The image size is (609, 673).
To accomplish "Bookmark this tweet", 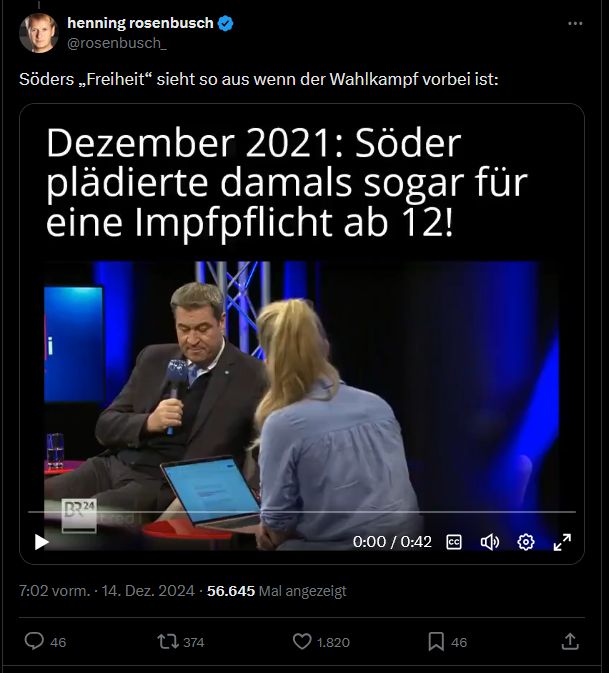I will (436, 642).
